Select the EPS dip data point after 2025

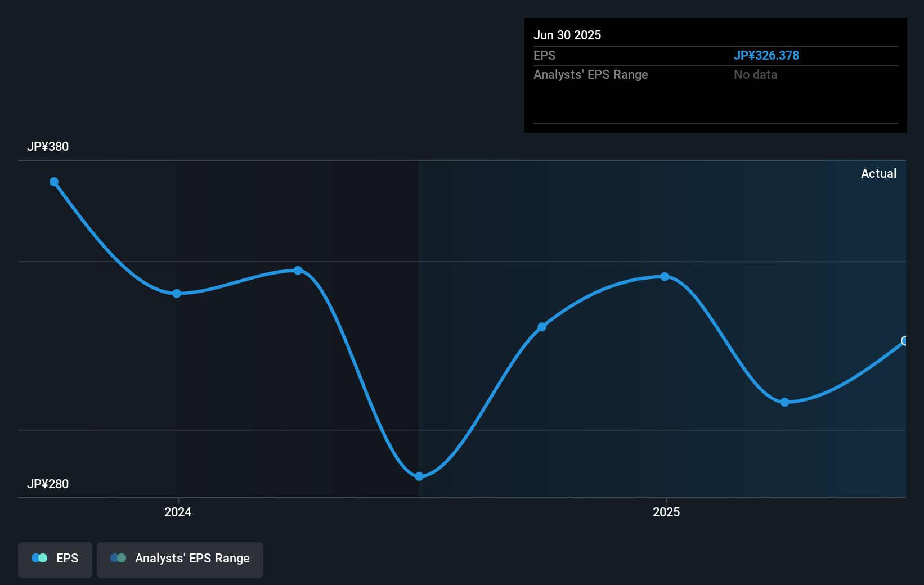coord(784,402)
